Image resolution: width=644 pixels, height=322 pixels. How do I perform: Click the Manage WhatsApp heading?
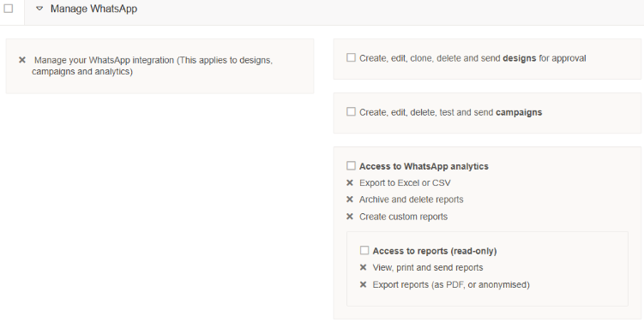click(93, 9)
